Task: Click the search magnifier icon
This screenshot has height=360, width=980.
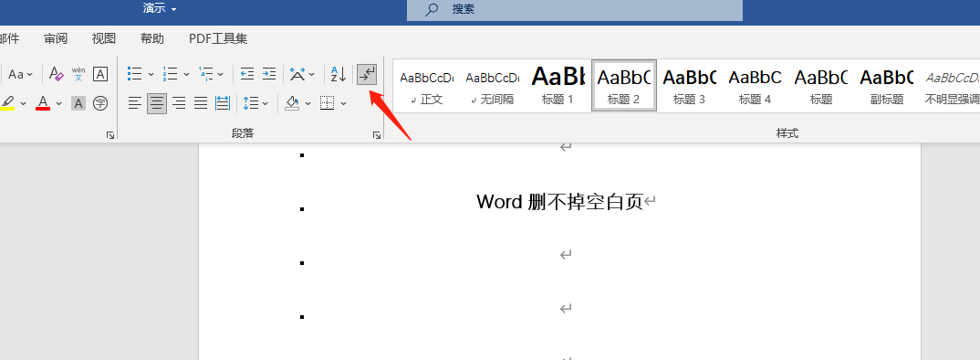Action: (432, 9)
